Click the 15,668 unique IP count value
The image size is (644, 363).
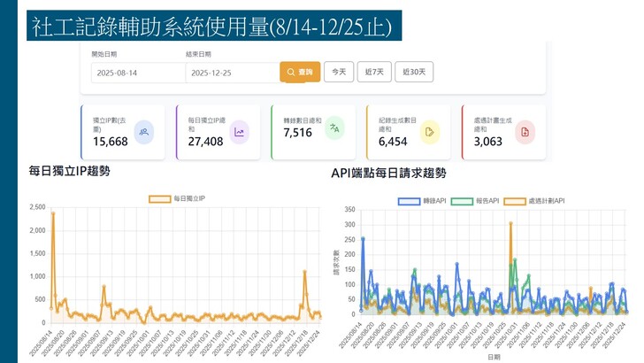[x=111, y=142]
